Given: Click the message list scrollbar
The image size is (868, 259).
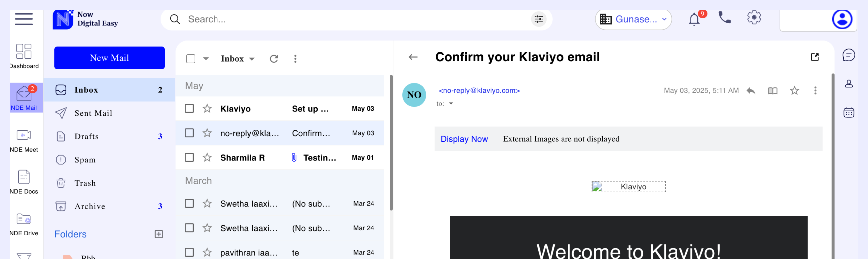Looking at the screenshot, I should [391, 143].
